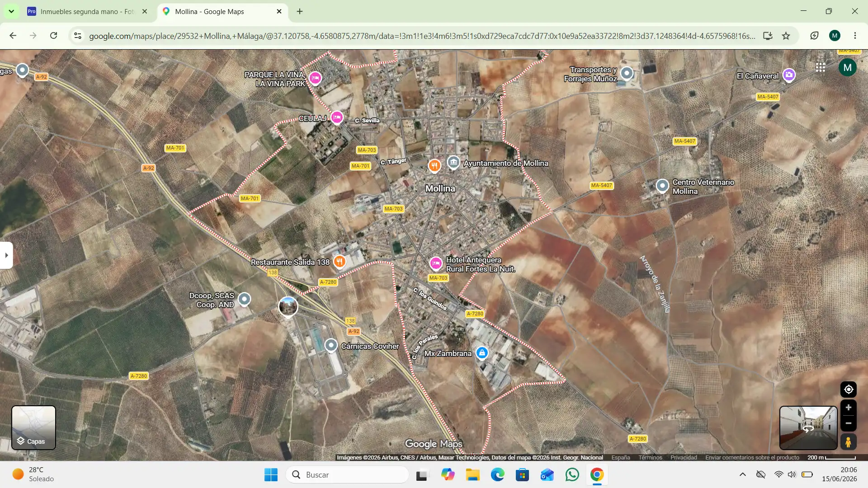Click the Street View preview thumbnail
868x488 pixels.
click(x=808, y=427)
